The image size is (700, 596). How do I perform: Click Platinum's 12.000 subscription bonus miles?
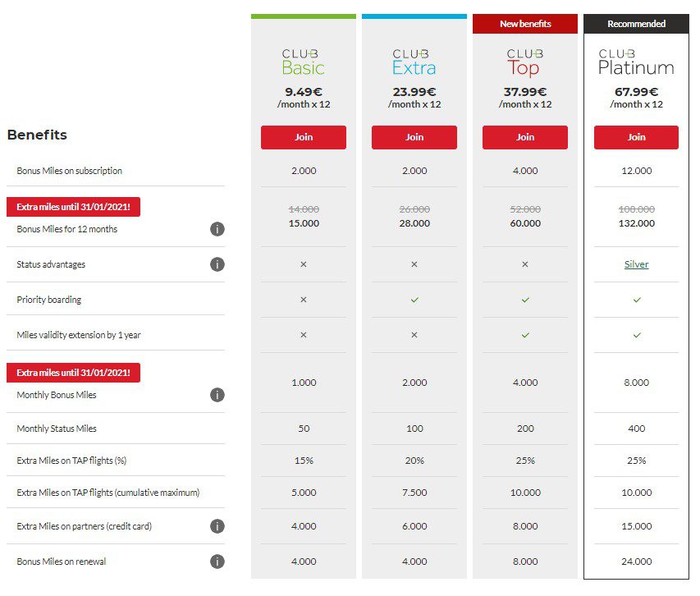point(637,171)
